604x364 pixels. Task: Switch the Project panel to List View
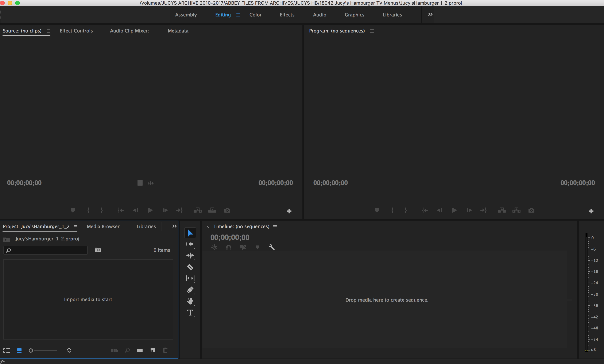click(x=7, y=351)
